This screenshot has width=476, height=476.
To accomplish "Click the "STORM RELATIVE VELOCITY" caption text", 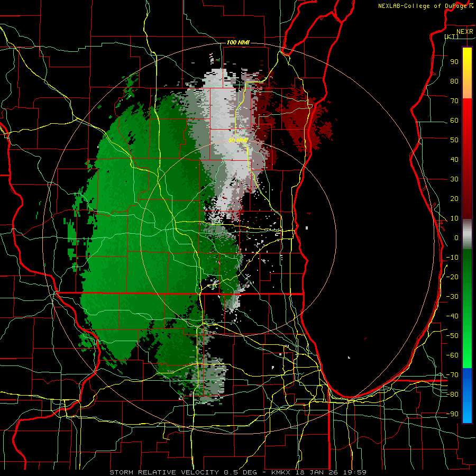I will tap(164, 472).
